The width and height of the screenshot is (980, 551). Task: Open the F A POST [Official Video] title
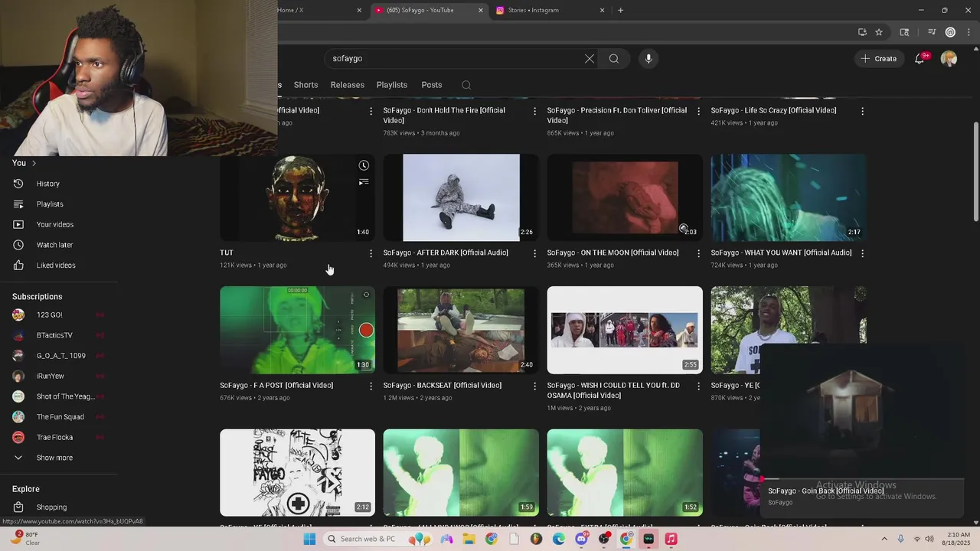276,385
